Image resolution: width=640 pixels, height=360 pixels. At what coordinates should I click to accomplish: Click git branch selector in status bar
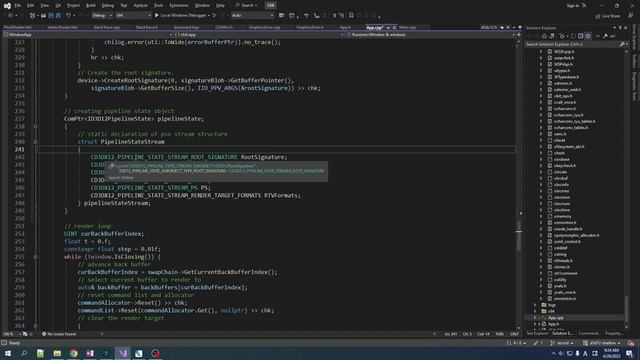[563, 343]
